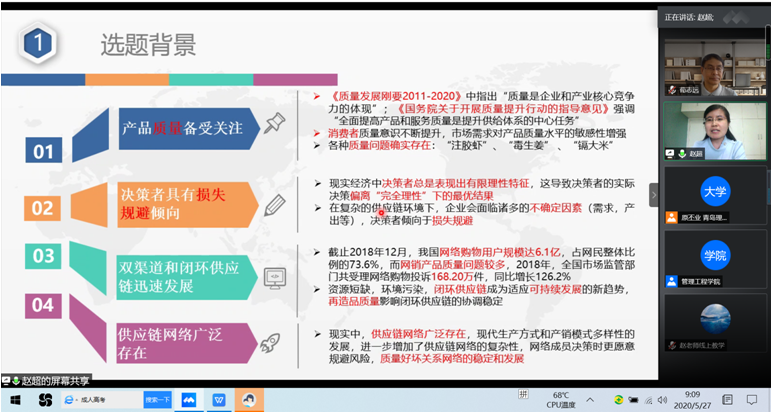Click the colorful fan icon in taskbar
The image size is (771, 414).
click(x=45, y=399)
